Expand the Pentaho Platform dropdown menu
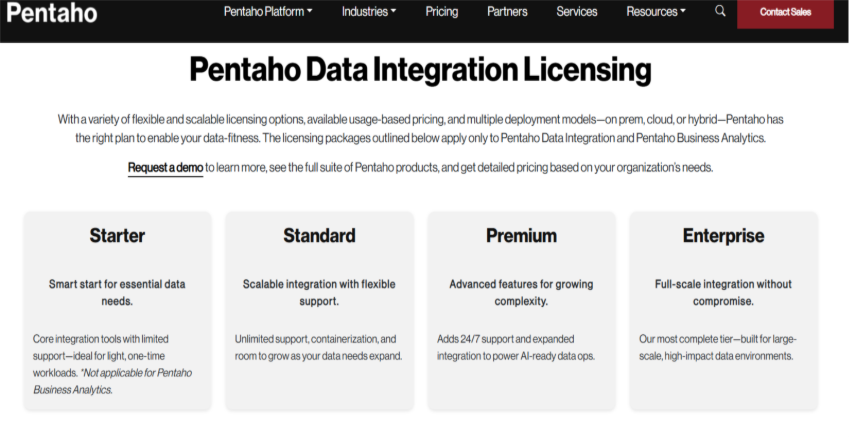The width and height of the screenshot is (849, 438). [268, 11]
